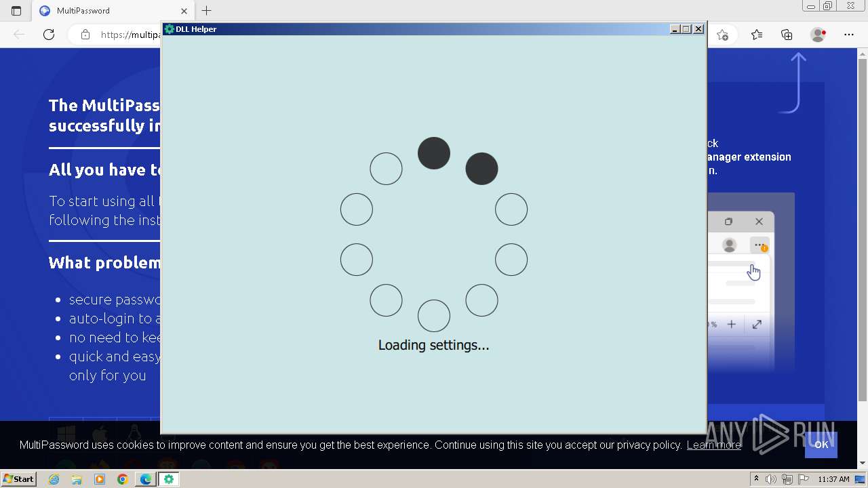Open Edge tab actions menu icon

click(x=16, y=11)
